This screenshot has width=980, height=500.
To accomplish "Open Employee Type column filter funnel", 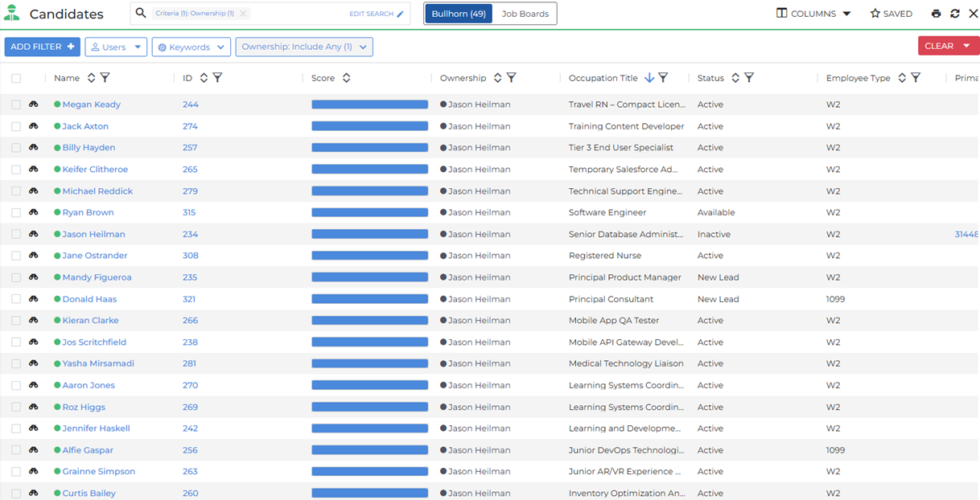I will tap(916, 78).
